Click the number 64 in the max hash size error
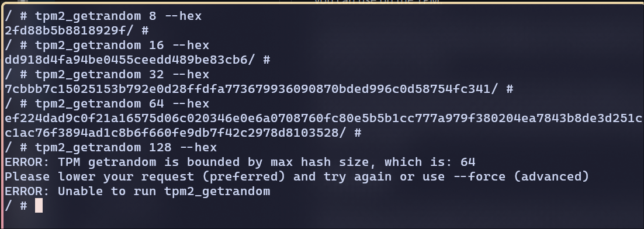The height and width of the screenshot is (229, 644). tap(468, 162)
